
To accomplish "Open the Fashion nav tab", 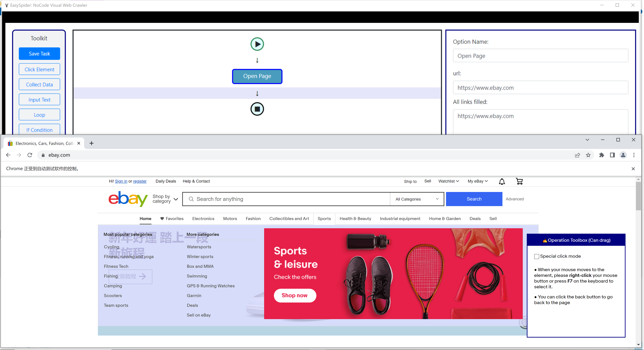I will coord(253,219).
